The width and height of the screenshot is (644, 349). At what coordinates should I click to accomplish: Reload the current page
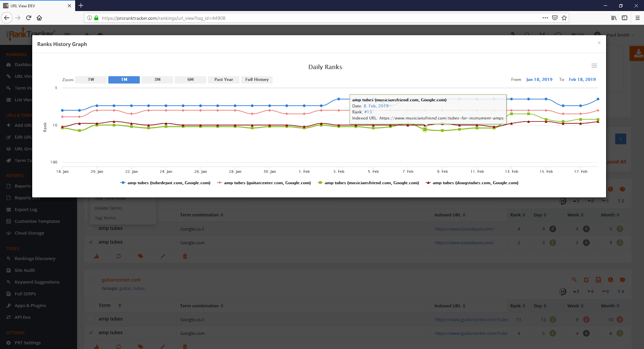point(29,18)
